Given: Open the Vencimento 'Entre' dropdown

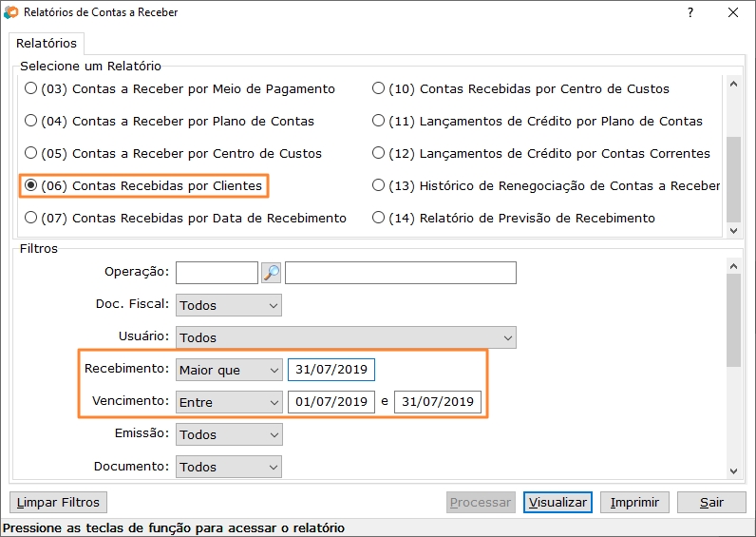Looking at the screenshot, I should click(x=229, y=402).
